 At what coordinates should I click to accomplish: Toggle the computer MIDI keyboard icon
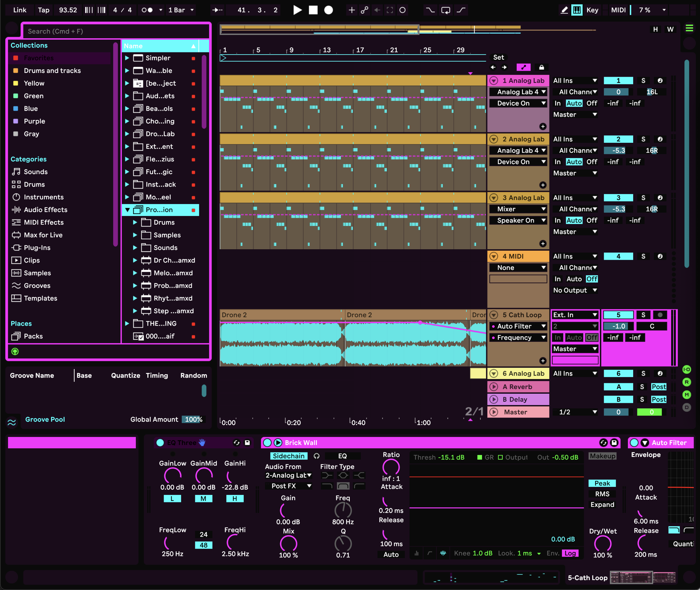tap(577, 10)
